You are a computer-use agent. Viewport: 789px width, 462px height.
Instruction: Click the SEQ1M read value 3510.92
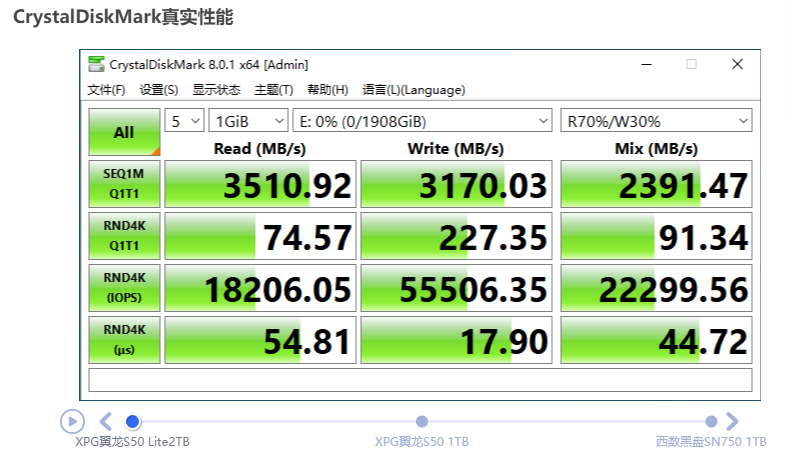tap(260, 184)
